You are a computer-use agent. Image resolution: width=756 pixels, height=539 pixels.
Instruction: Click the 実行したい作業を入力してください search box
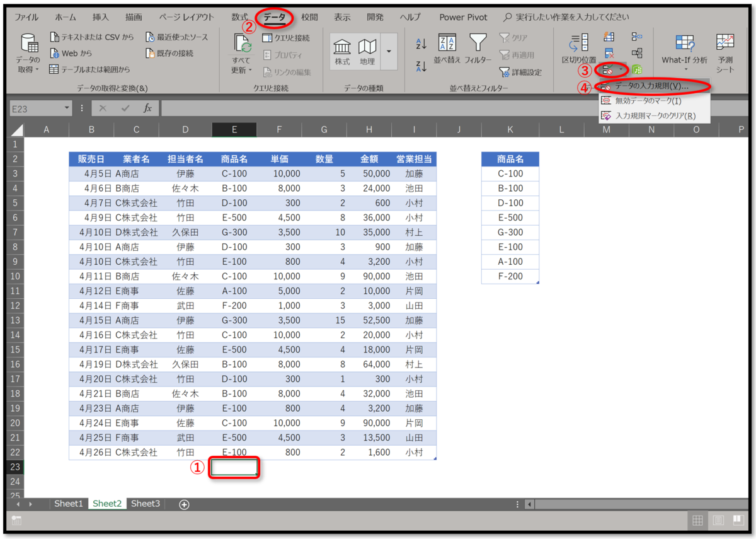click(566, 18)
